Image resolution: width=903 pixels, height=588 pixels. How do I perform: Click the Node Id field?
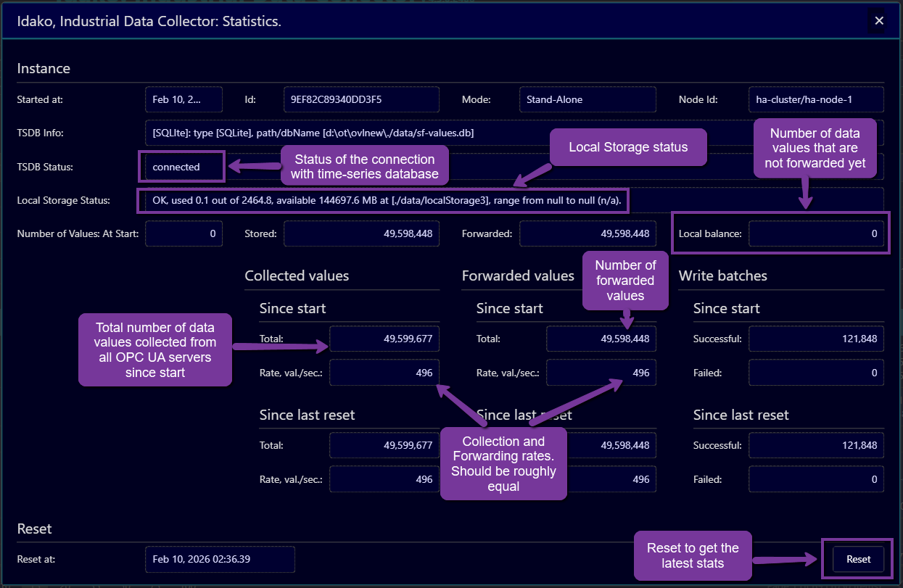point(815,99)
